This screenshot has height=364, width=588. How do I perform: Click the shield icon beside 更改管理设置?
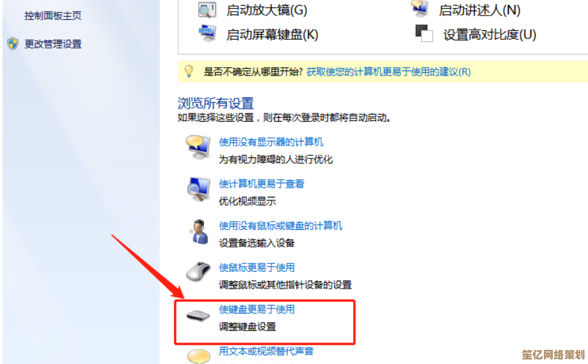(13, 44)
